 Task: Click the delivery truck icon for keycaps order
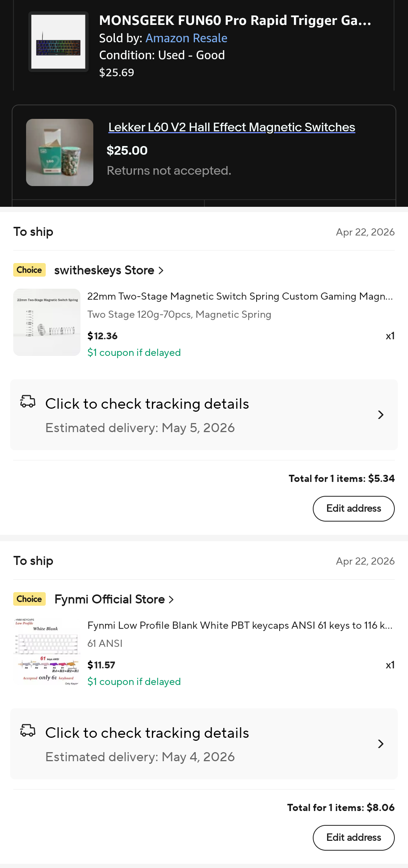click(x=28, y=730)
